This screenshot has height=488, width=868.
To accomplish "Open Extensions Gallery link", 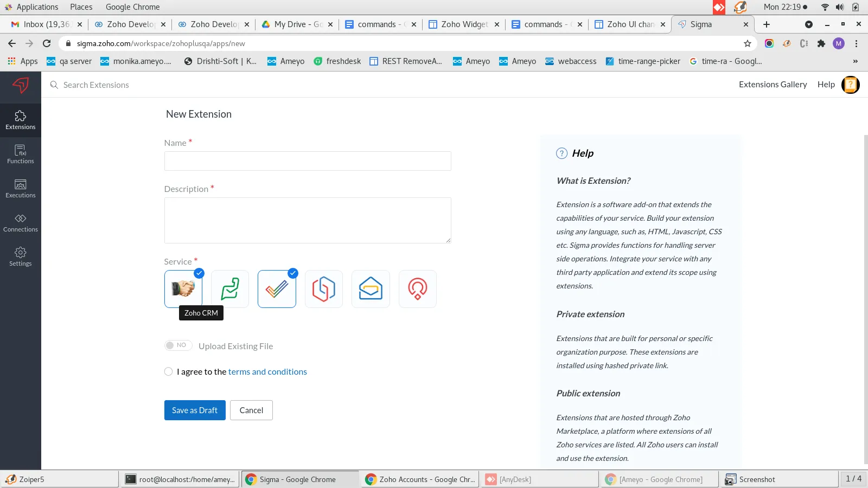I will 773,85.
